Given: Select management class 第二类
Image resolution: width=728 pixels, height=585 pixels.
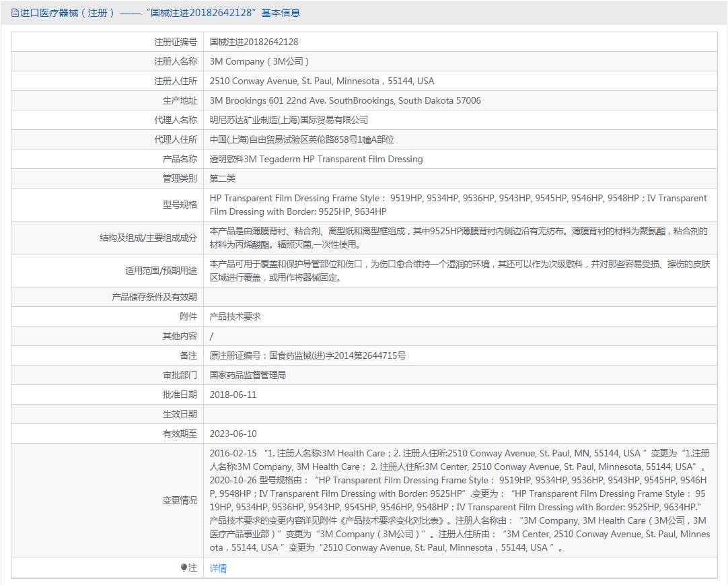Looking at the screenshot, I should pyautogui.click(x=223, y=178).
